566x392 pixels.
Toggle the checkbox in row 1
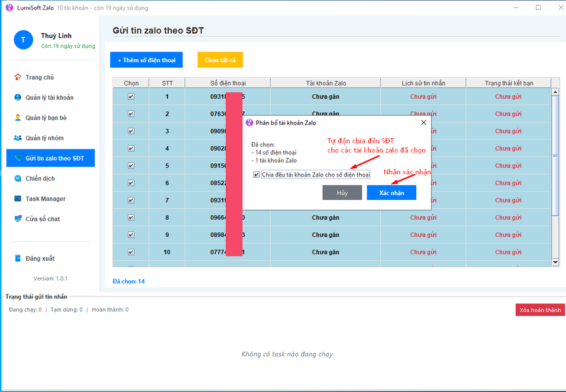tap(131, 97)
